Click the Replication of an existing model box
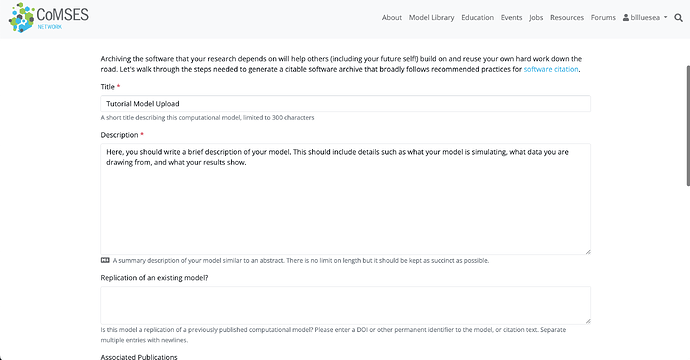690x360 pixels. tap(345, 305)
